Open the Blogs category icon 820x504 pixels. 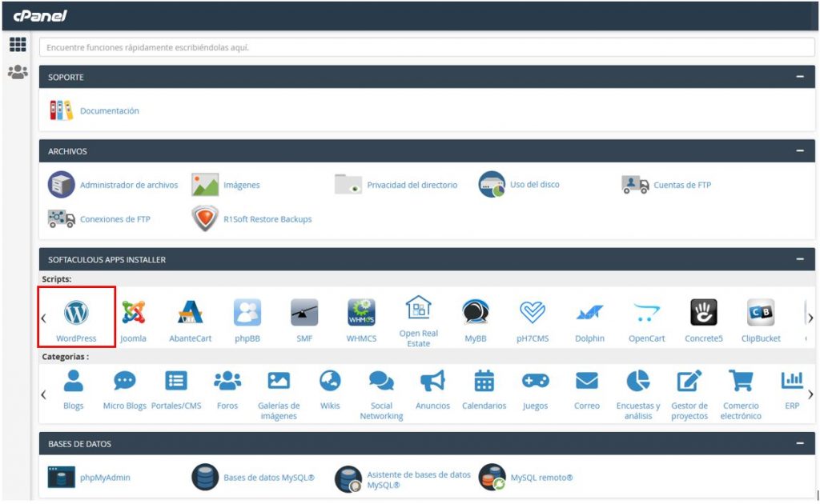point(73,381)
